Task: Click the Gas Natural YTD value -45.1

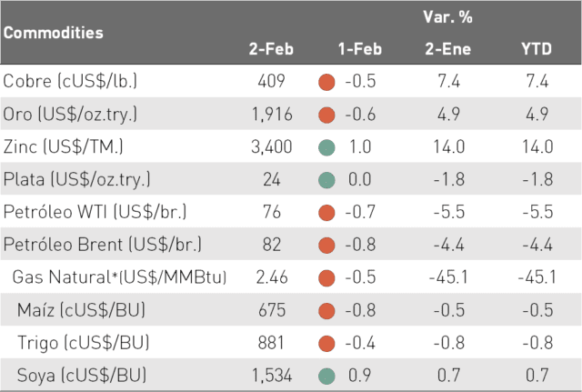Action: pos(537,277)
